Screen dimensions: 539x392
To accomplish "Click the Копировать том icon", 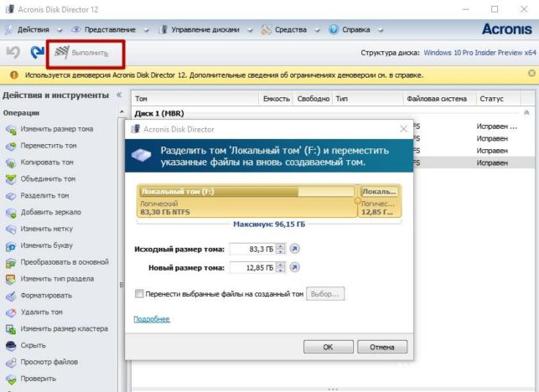I will point(11,162).
